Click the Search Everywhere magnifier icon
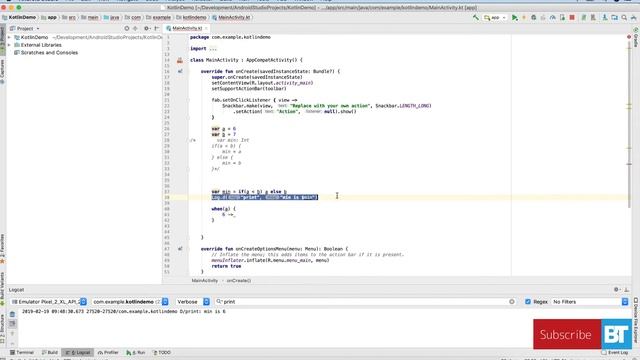Image resolution: width=640 pixels, height=360 pixels. 624,18
